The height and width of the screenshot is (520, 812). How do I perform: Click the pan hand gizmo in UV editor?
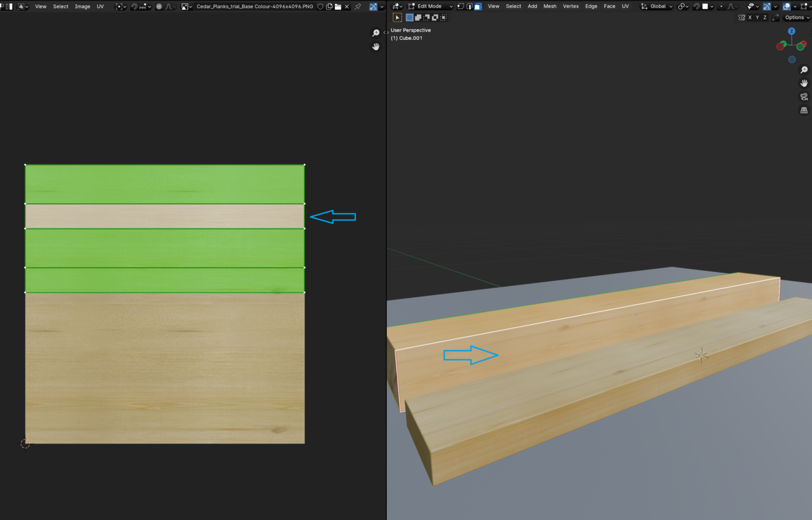(x=376, y=46)
